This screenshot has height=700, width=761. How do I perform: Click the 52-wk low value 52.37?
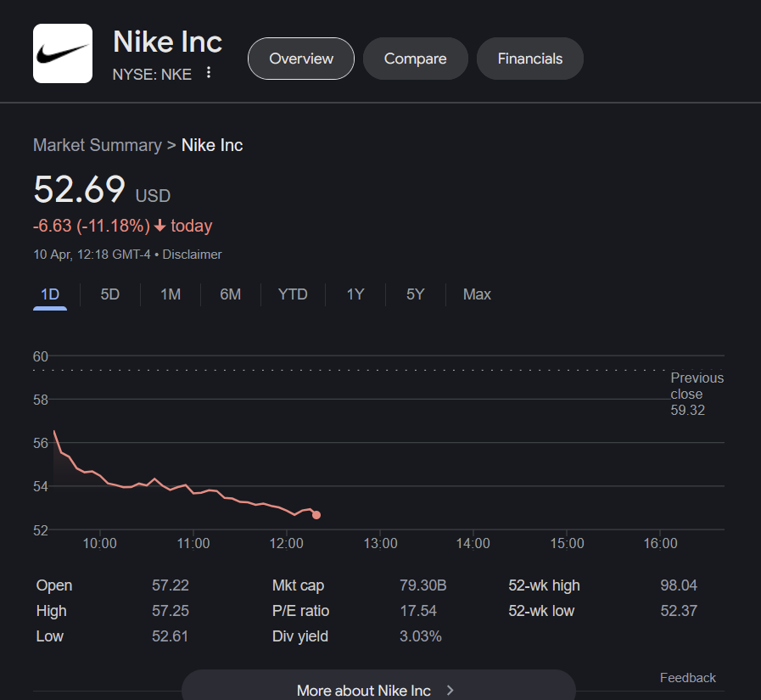point(679,611)
